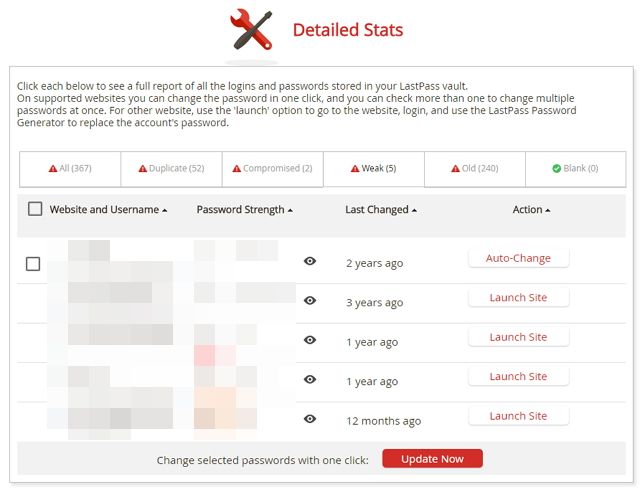The height and width of the screenshot is (492, 640).
Task: Select the Old (240) tab
Action: click(x=474, y=169)
